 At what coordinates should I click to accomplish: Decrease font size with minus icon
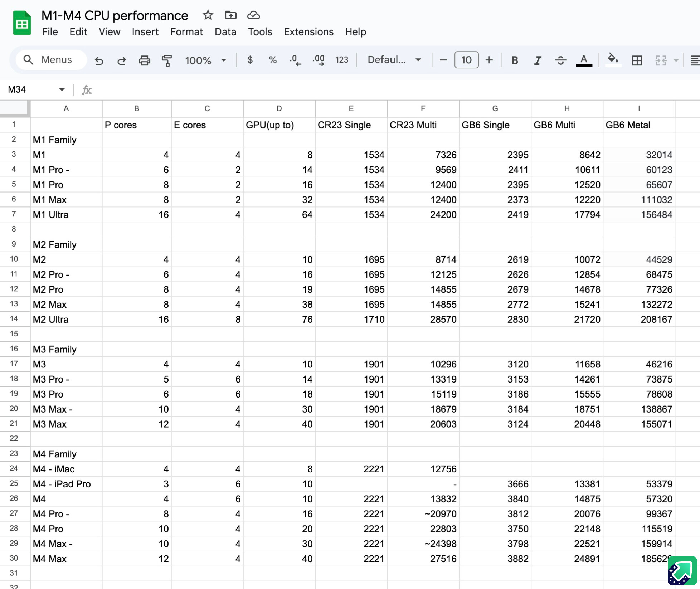[x=443, y=60]
